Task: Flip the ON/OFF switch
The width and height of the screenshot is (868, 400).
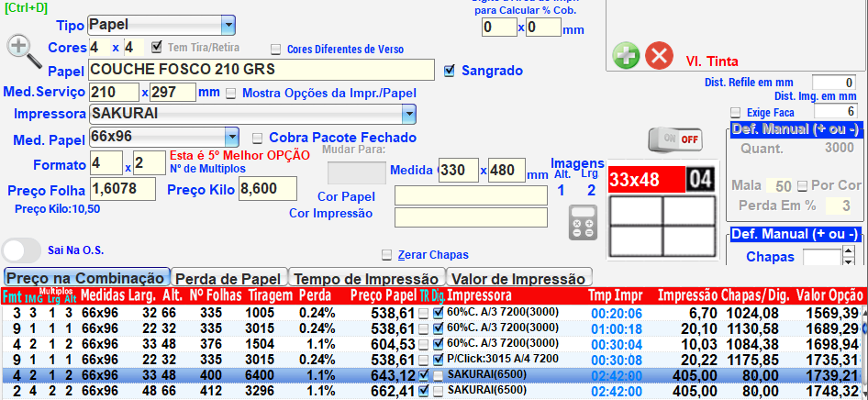Action: [x=675, y=139]
